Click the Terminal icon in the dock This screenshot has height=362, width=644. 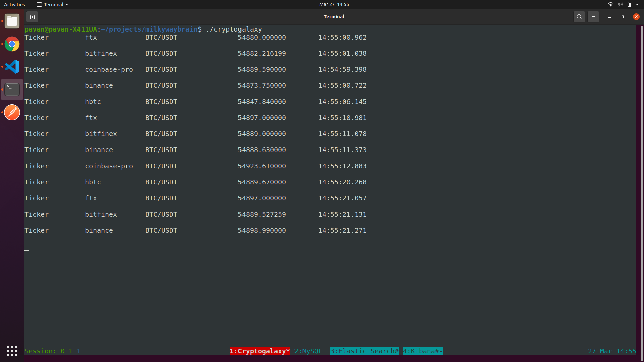[x=12, y=89]
